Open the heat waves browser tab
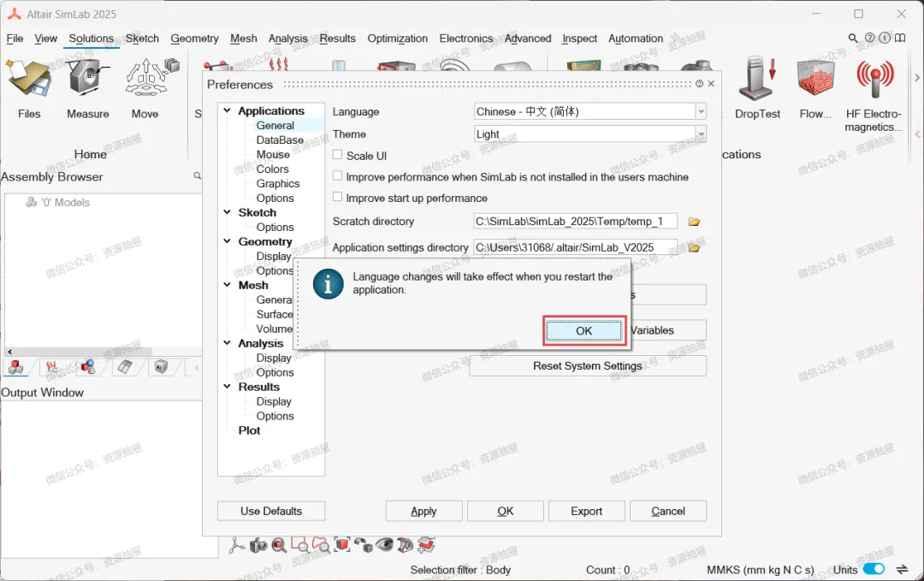 click(x=52, y=368)
